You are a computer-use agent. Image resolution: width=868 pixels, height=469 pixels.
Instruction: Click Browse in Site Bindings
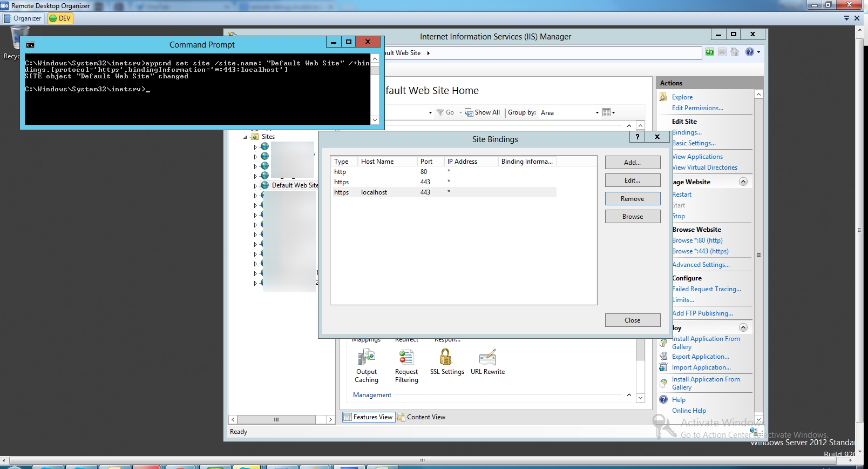pyautogui.click(x=633, y=216)
